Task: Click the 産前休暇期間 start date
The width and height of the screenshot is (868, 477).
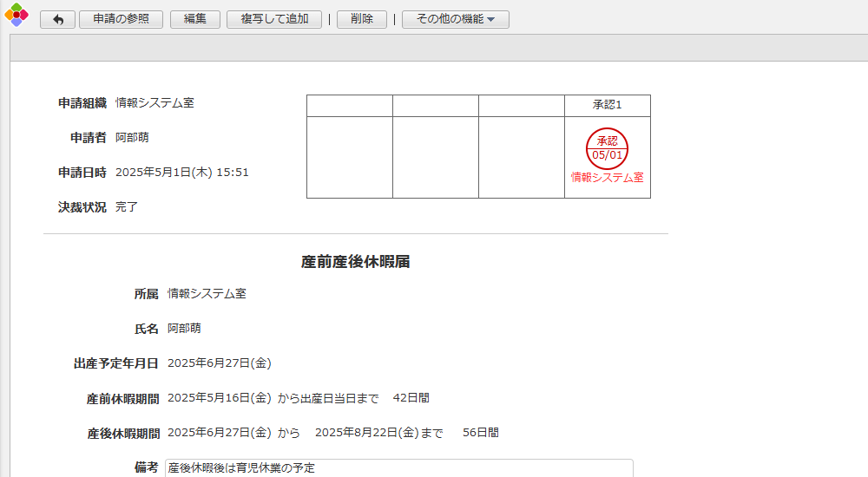Action: [x=219, y=398]
